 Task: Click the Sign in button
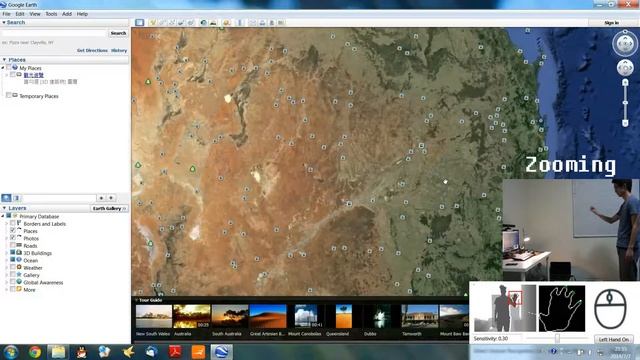(x=611, y=22)
